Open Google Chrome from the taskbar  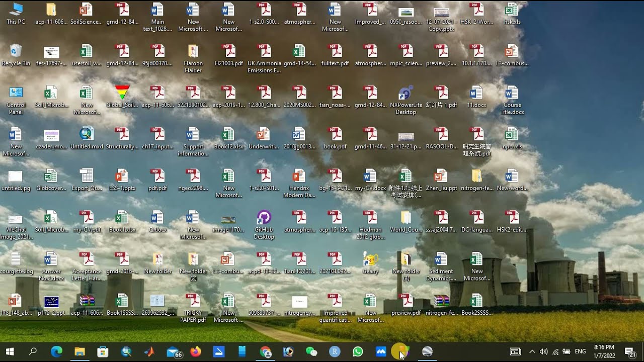[265, 351]
